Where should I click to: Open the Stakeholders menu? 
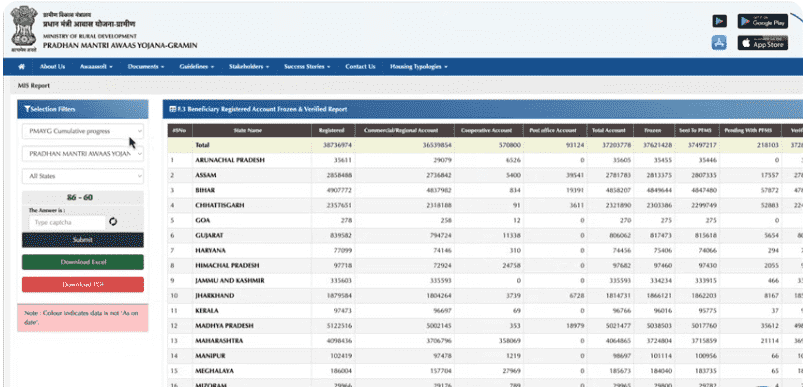[249, 67]
